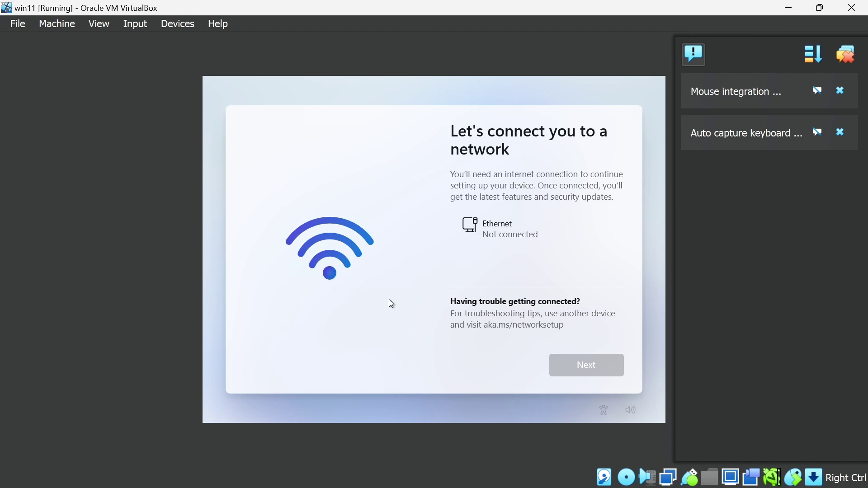
Task: Open the Devices menu
Action: [178, 23]
